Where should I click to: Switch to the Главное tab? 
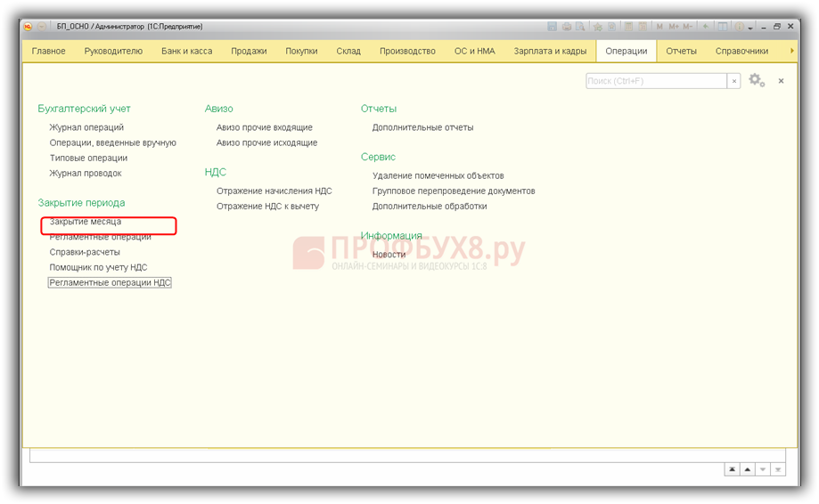pos(48,51)
